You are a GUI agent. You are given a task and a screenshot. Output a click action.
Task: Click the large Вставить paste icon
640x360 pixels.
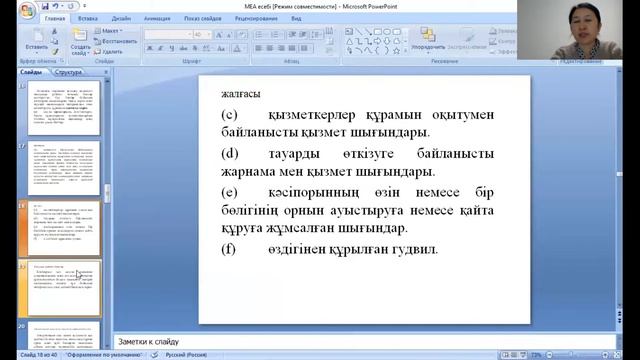37,36
